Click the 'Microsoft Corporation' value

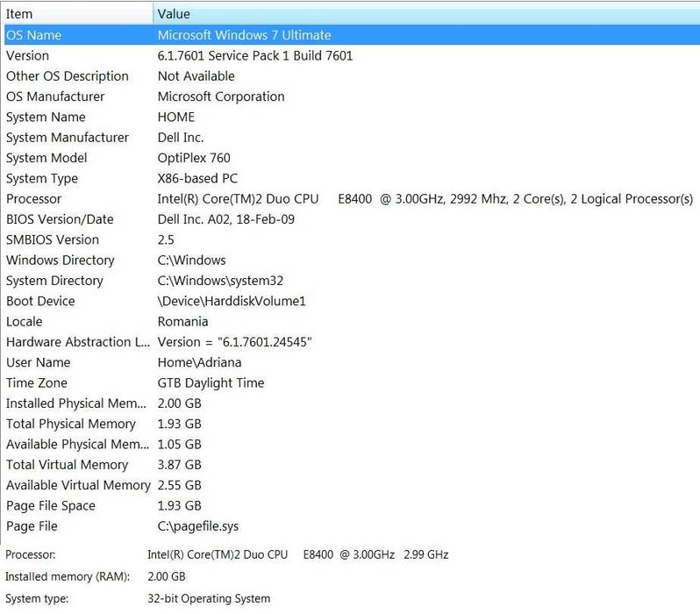pos(221,96)
